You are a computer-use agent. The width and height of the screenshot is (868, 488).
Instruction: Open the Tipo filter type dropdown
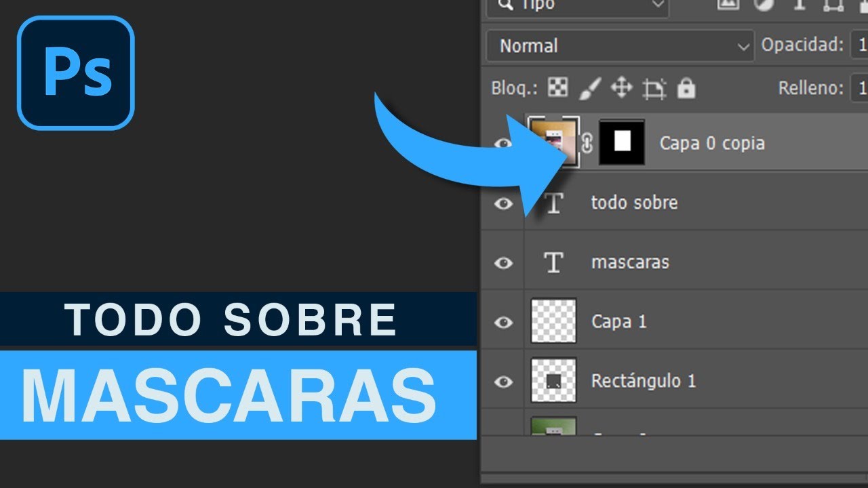(x=578, y=7)
